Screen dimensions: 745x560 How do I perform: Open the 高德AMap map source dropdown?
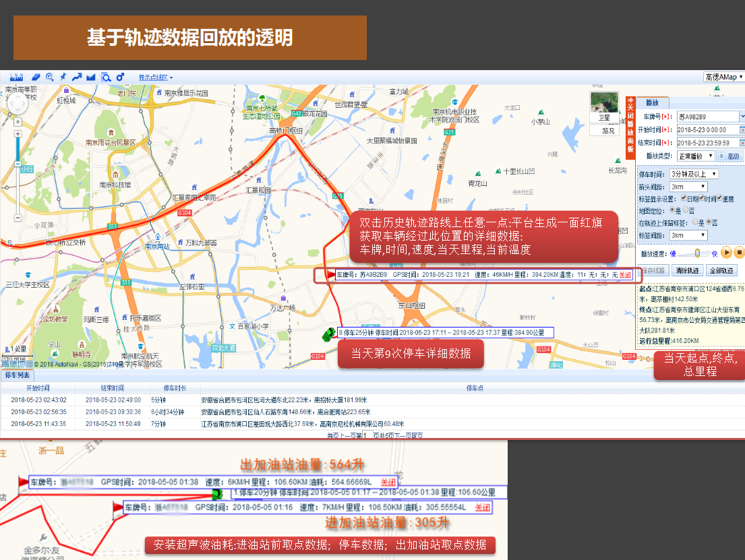(723, 77)
